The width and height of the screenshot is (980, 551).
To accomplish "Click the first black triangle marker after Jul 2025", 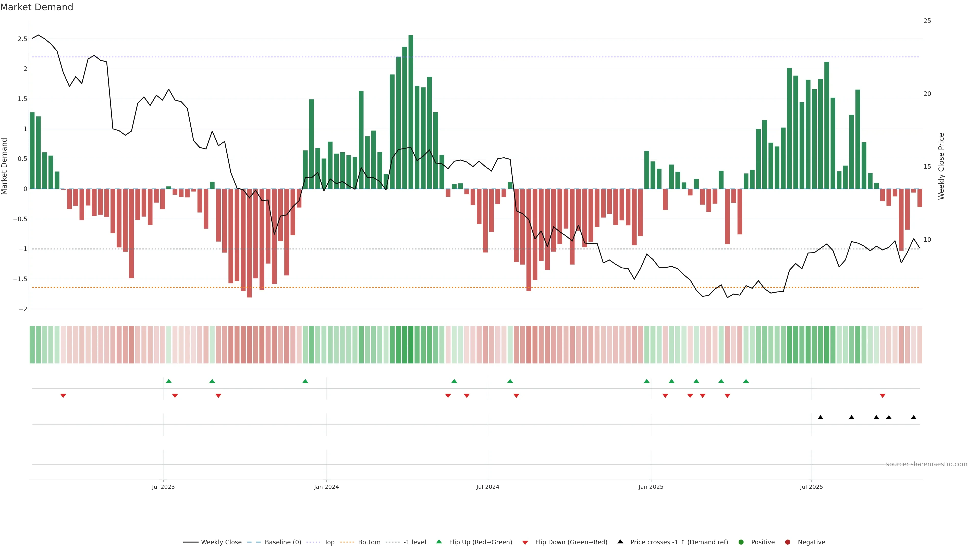I will [820, 418].
